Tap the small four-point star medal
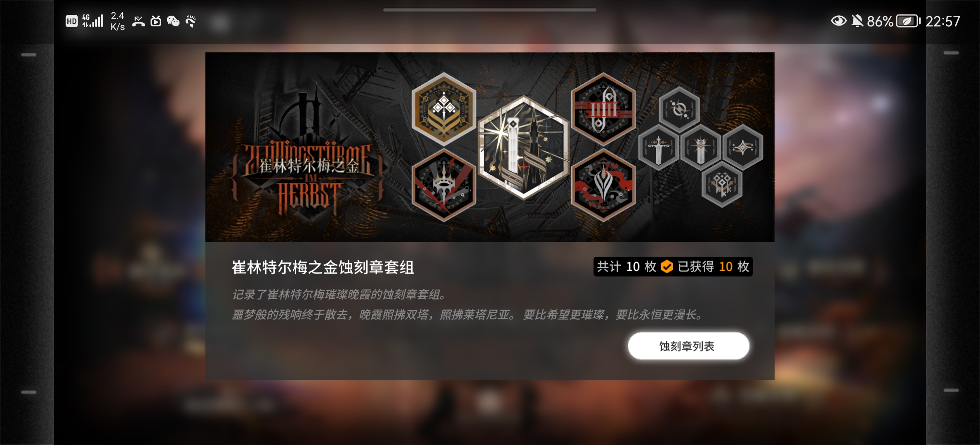 (742, 147)
